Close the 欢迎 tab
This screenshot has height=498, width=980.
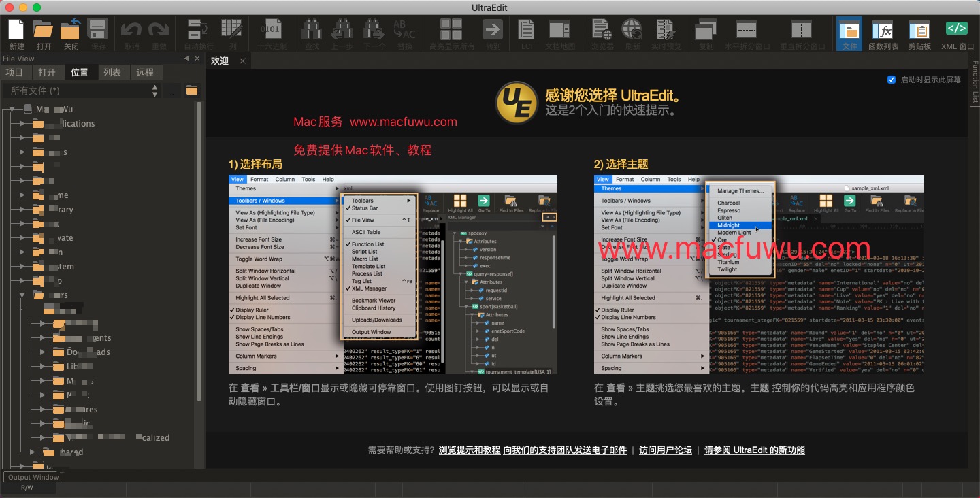[x=242, y=61]
